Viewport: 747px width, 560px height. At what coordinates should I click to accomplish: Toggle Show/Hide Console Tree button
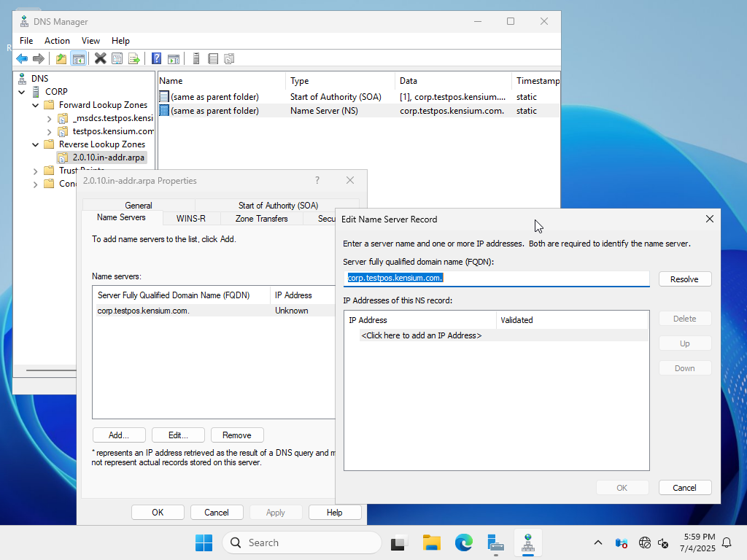[x=79, y=58]
